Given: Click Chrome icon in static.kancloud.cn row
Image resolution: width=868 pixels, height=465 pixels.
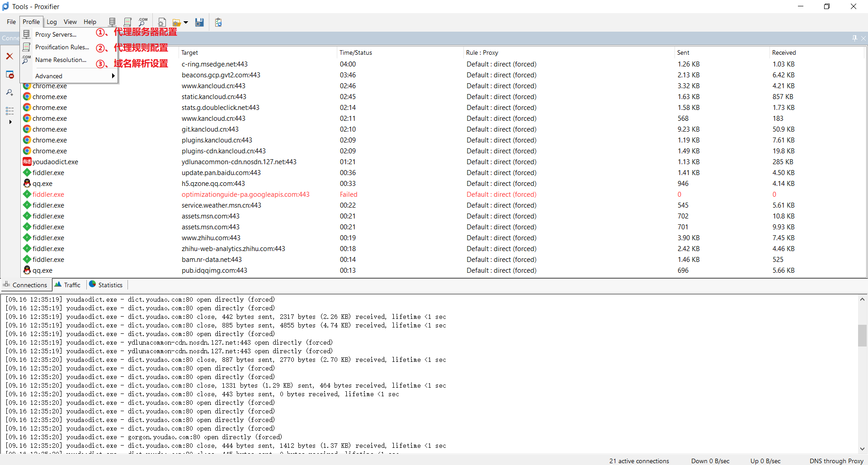Looking at the screenshot, I should [27, 96].
